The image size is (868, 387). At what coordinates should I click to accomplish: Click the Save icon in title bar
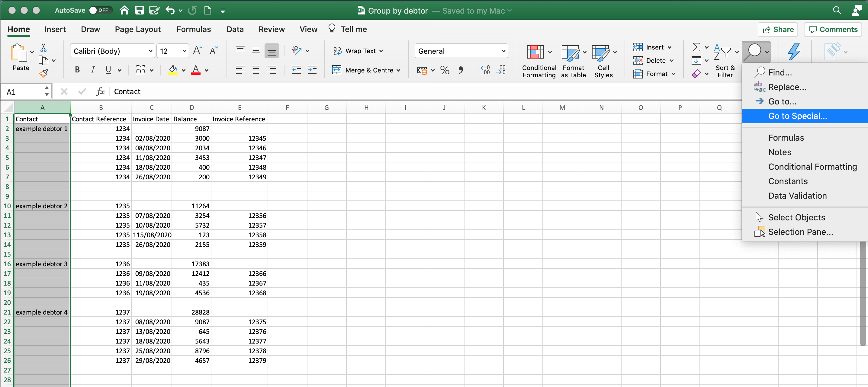coord(140,11)
